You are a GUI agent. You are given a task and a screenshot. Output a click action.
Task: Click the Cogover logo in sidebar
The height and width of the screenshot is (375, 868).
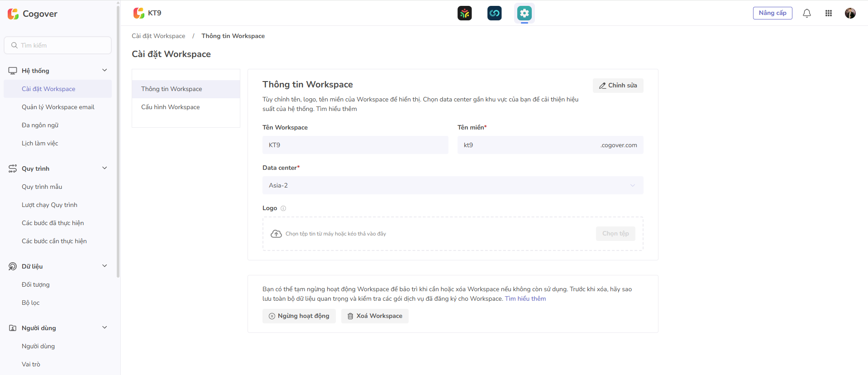[x=33, y=14]
